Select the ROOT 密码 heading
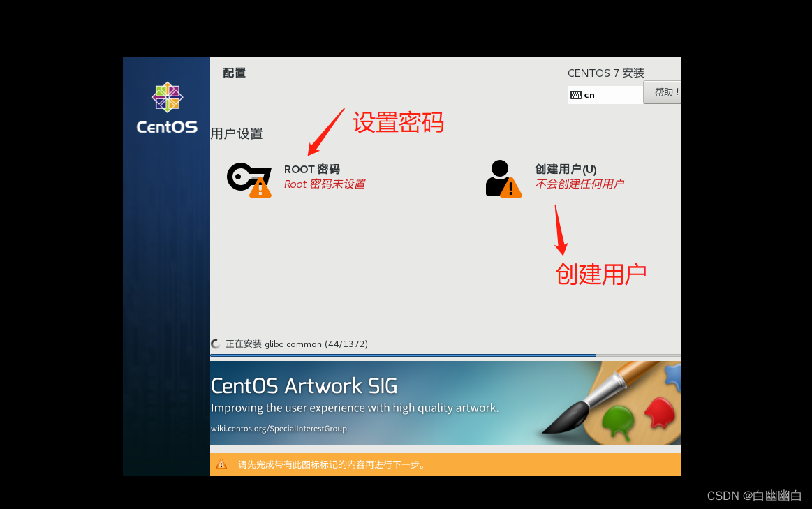The height and width of the screenshot is (509, 812). pos(312,170)
